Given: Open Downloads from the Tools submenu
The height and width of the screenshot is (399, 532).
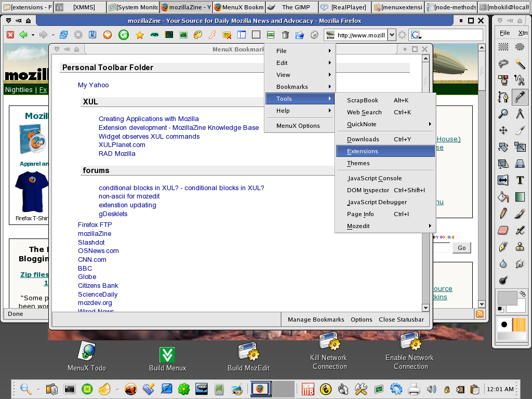Looking at the screenshot, I should click(x=385, y=139).
